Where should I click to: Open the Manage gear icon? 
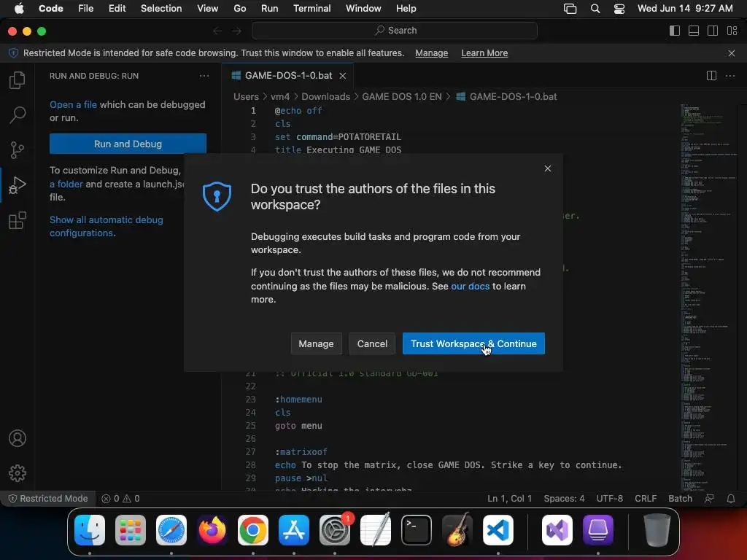tap(18, 472)
